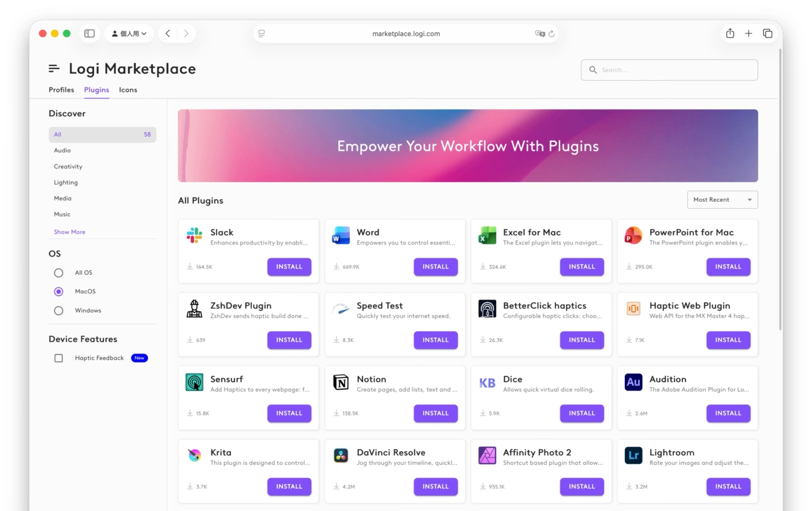This screenshot has height=511, width=812.
Task: Select the Creativity category filter
Action: (68, 166)
